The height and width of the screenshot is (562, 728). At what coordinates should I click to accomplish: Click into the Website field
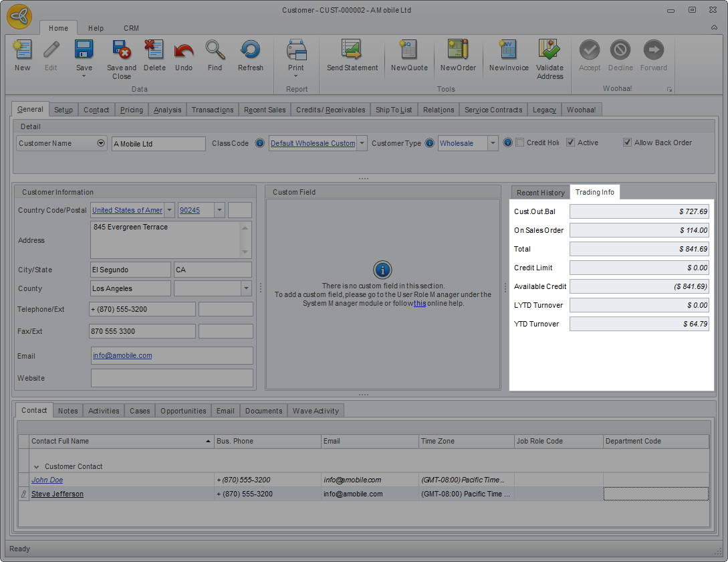coord(172,378)
